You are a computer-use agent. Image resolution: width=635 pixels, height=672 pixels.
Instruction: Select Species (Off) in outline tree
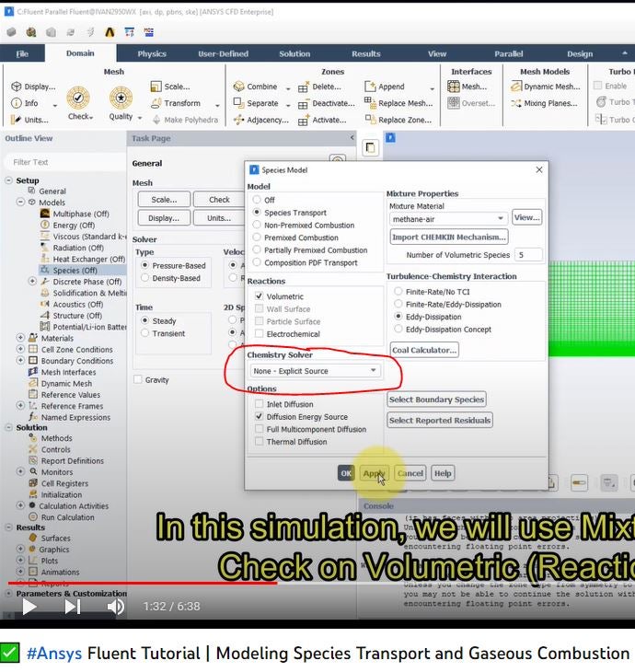point(75,271)
